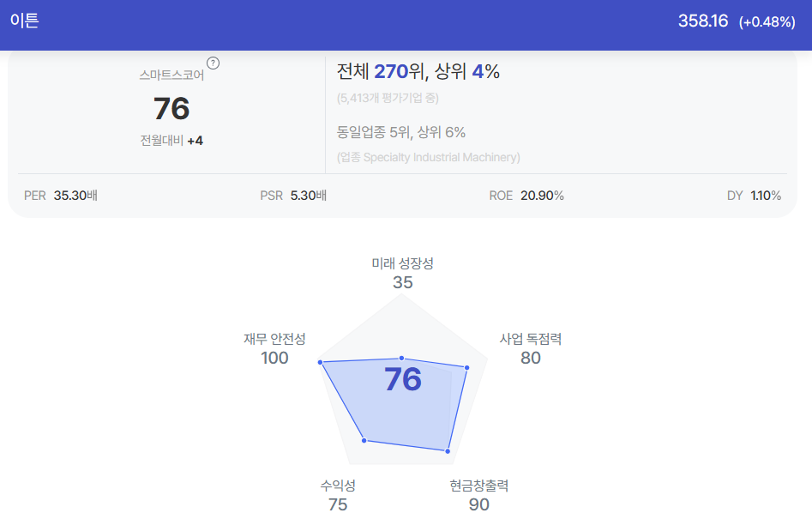The height and width of the screenshot is (519, 812).
Task: Click the 전월대비 +4 change text
Action: click(171, 141)
